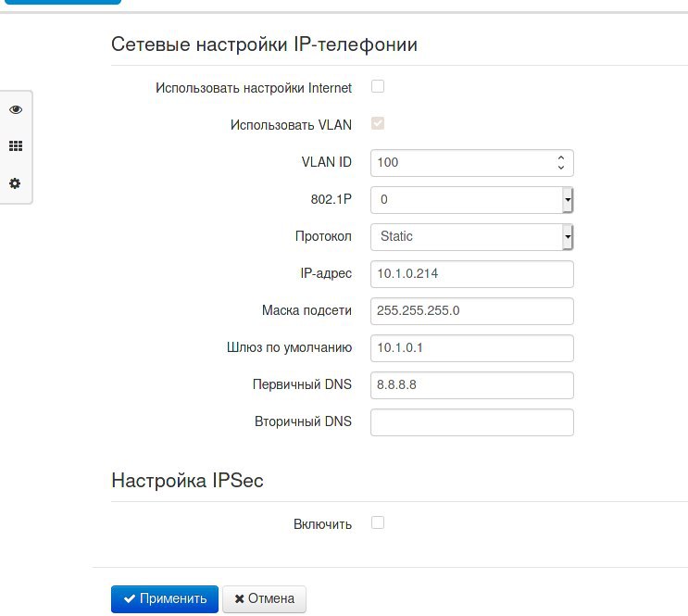Screen dimensions: 688x616
Task: Decrease VLAN ID with the down arrow
Action: (561, 168)
